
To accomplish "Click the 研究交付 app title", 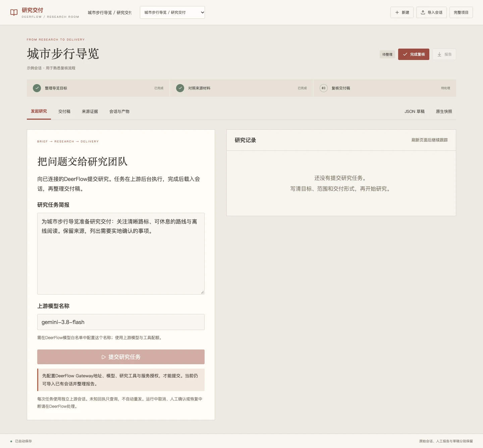I will [x=33, y=10].
